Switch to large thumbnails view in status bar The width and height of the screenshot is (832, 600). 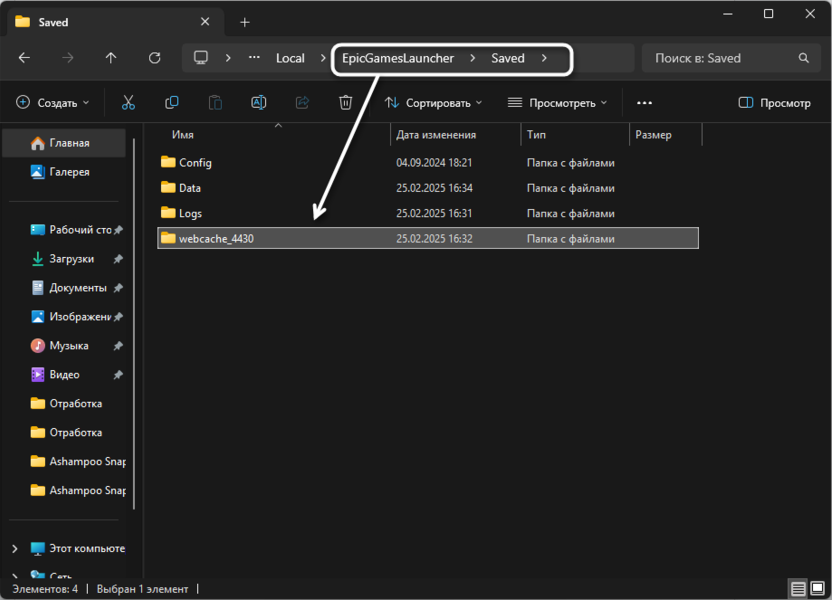tap(817, 589)
